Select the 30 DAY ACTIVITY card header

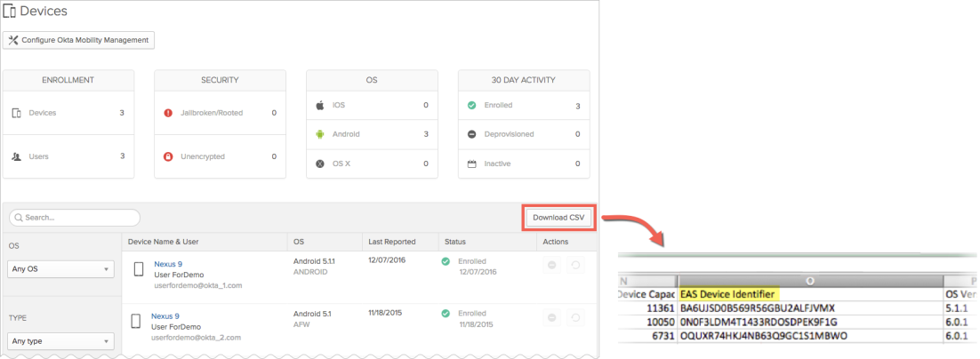[524, 81]
